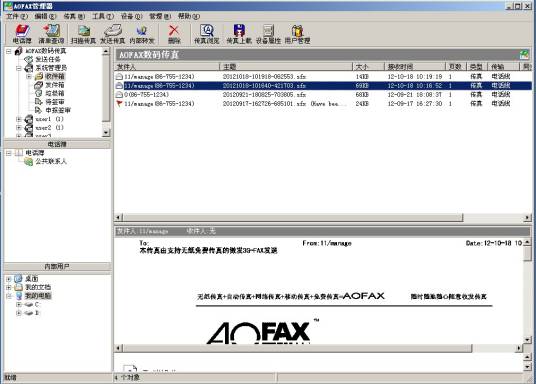The image size is (536, 384).
Task: Expand the 收件箱 inbox node
Action: tap(29, 76)
